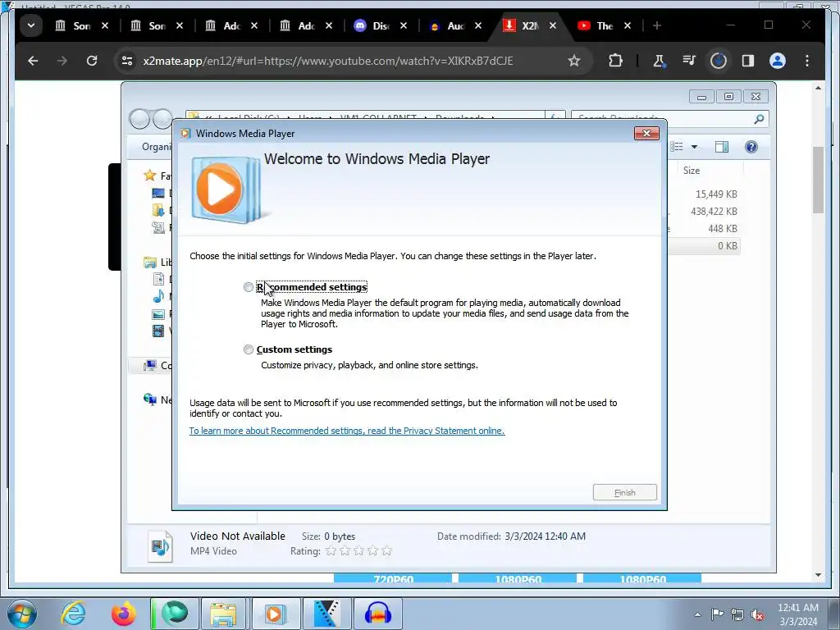Click the Music library icon in sidebar

pos(158,296)
